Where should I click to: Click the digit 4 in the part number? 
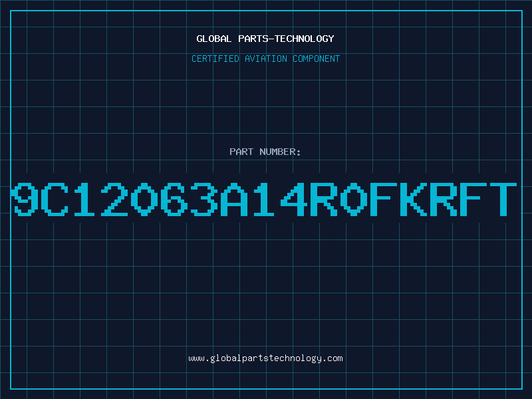tap(294, 199)
